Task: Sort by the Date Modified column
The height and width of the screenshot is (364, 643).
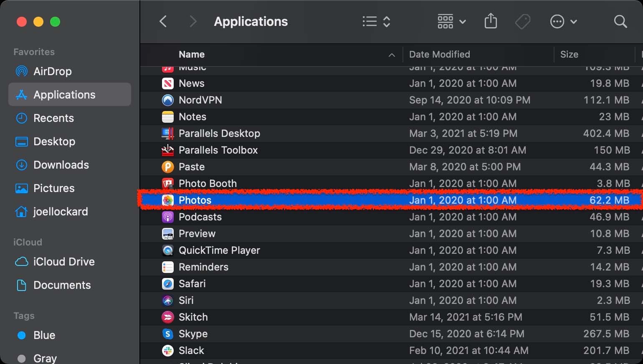Action: (440, 54)
